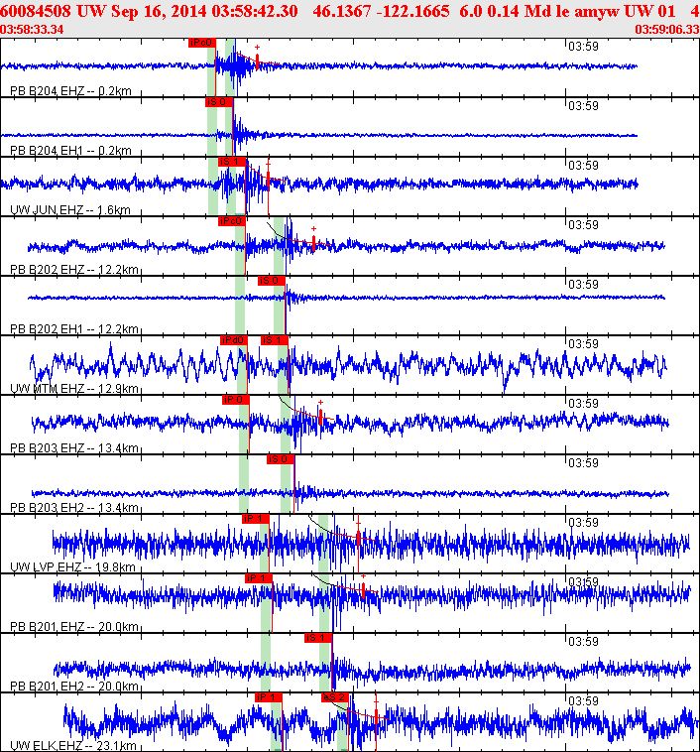This screenshot has width=700, height=752.
Task: Click the 'PB B201 EHZ -- 20.0km' channel label
Action: point(73,626)
